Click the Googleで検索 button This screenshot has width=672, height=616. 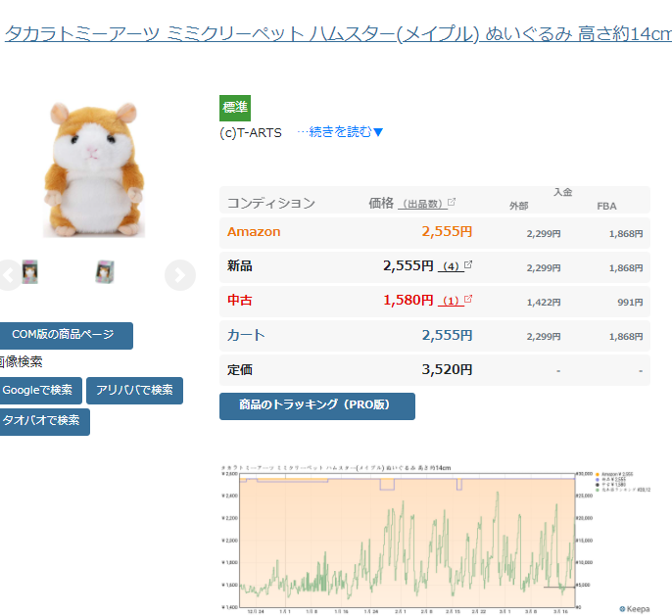pos(39,390)
